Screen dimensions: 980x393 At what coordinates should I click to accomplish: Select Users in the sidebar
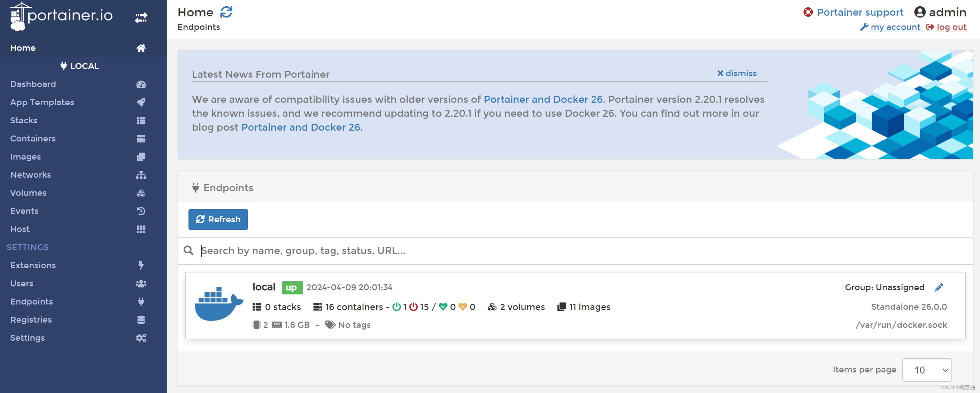click(22, 284)
